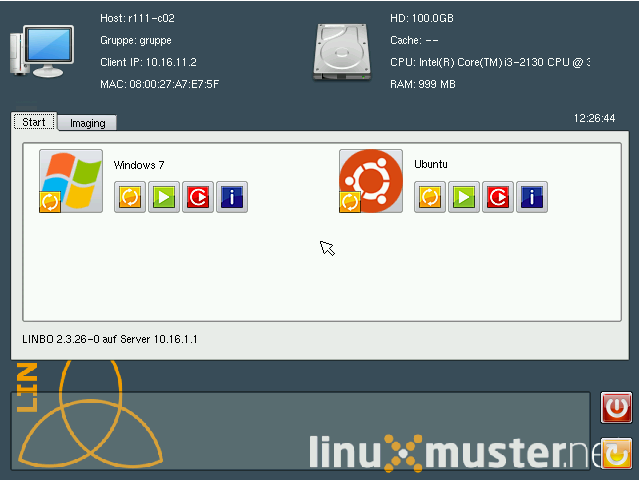Click the Client IP: 10.16.11.2 text

click(x=148, y=62)
